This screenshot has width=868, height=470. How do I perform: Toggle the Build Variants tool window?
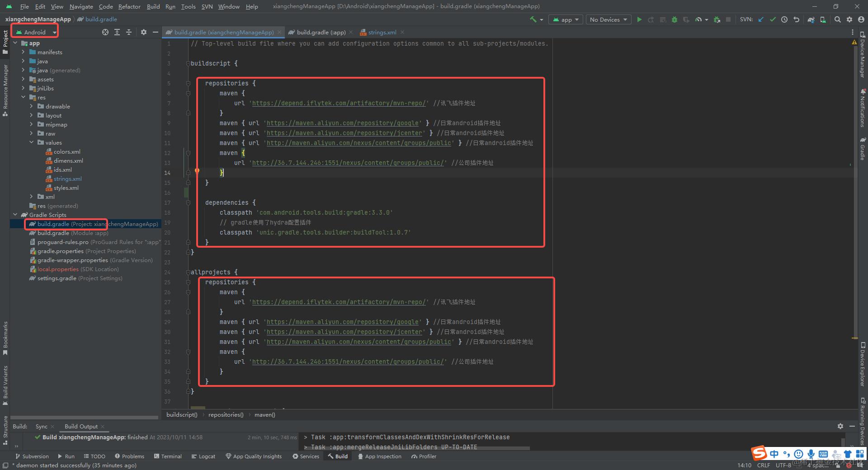5,385
